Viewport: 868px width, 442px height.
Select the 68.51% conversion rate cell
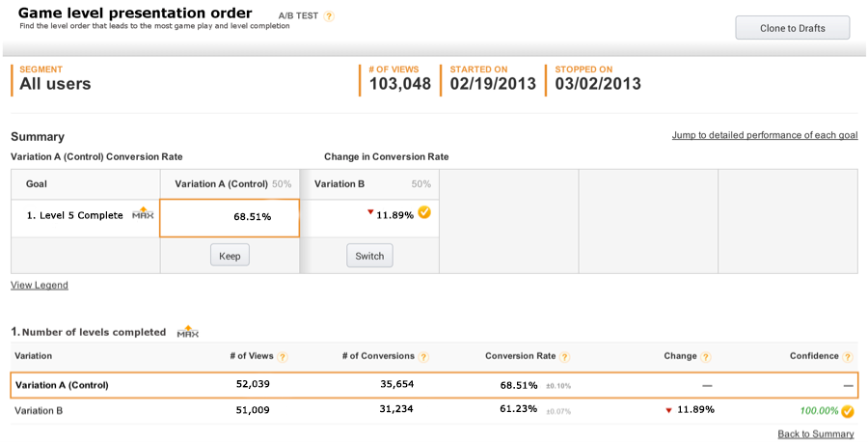(x=230, y=217)
